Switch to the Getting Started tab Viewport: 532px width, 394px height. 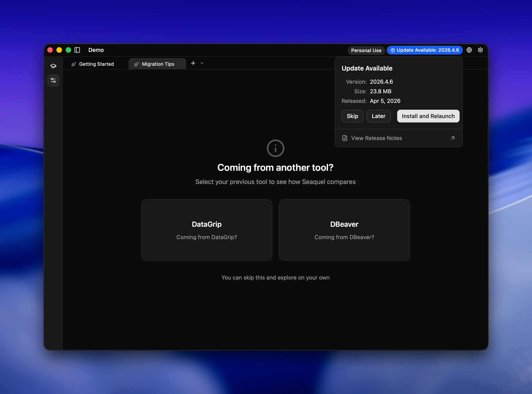click(x=96, y=64)
